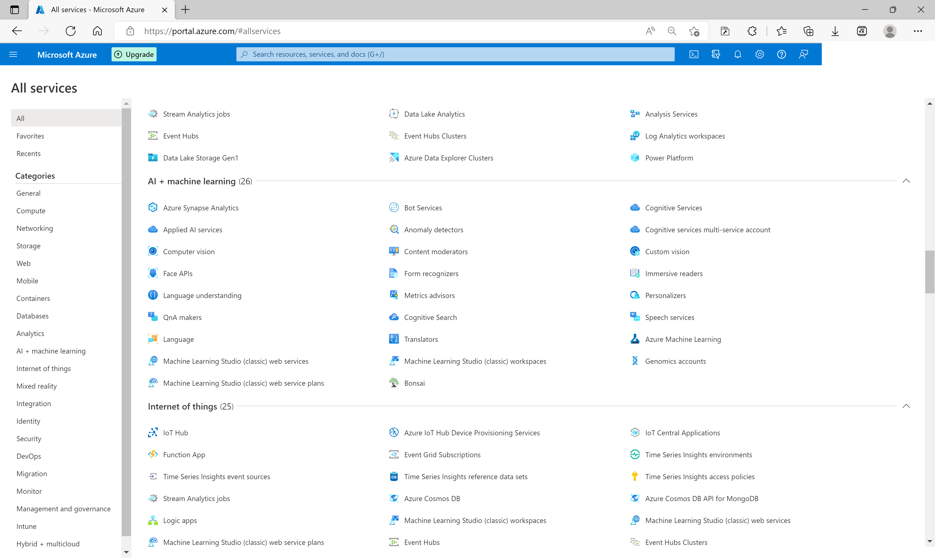This screenshot has height=560, width=935.
Task: Click the Data Lake Analytics icon
Action: (x=393, y=114)
